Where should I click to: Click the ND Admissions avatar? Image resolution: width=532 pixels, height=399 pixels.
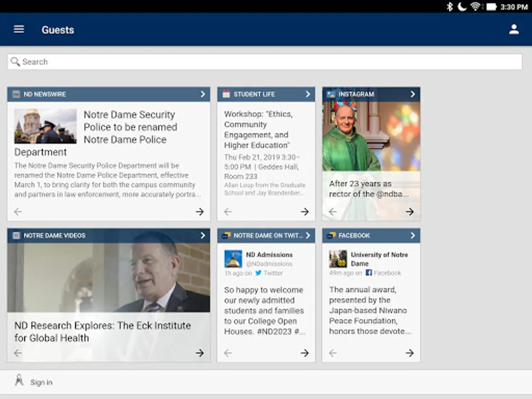[233, 259]
